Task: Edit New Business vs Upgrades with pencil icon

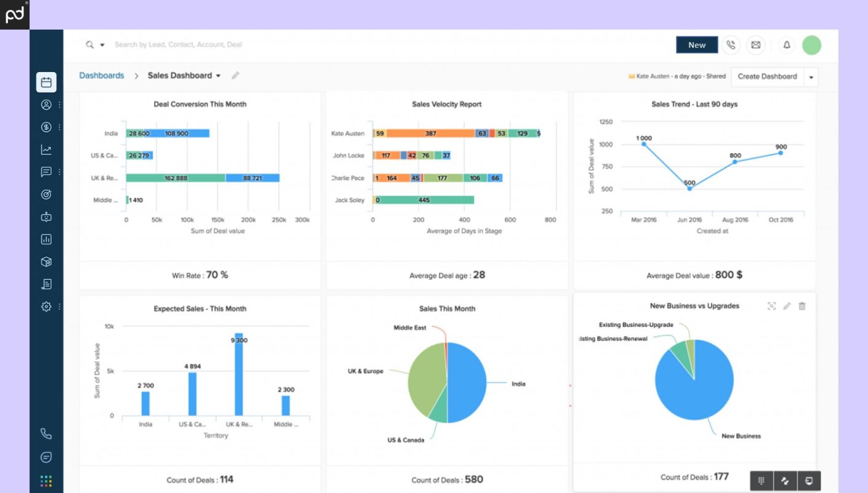Action: point(787,305)
